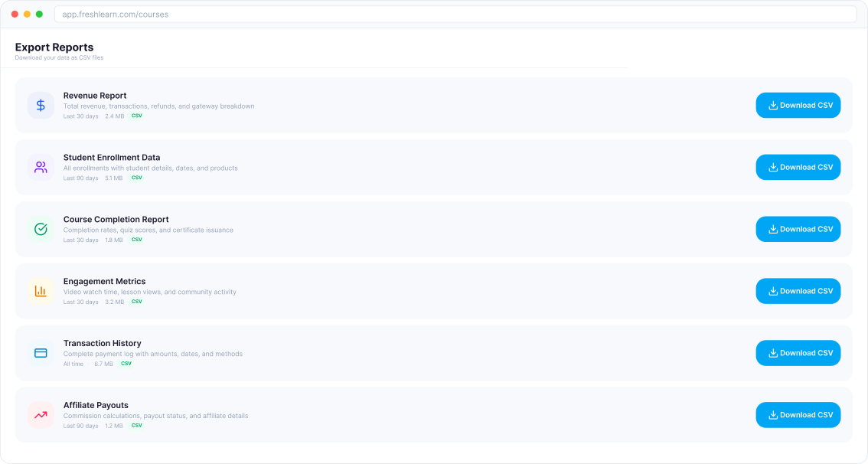Screen dimensions: 868x464
Task: Select the people icon beside Student Enrollment Data
Action: pyautogui.click(x=41, y=167)
